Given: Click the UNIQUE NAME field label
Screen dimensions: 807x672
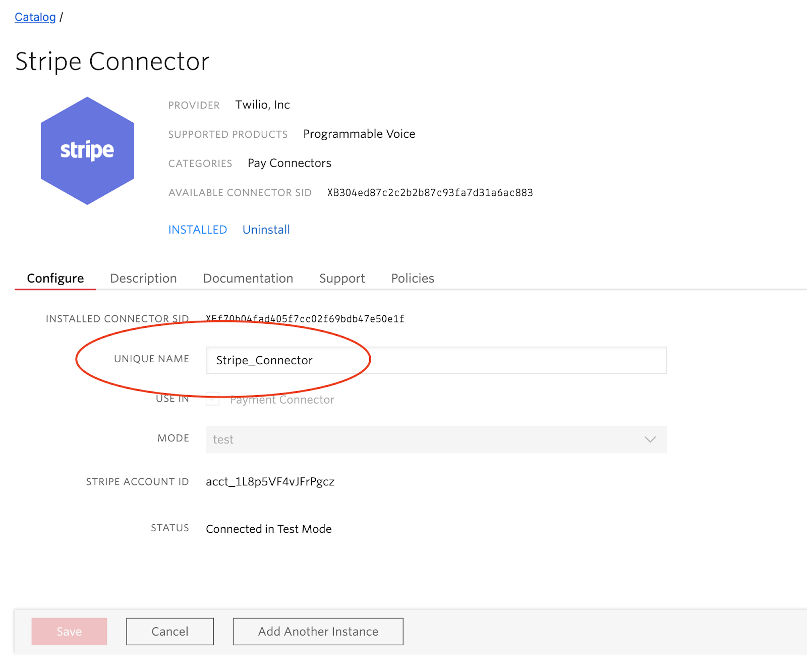Looking at the screenshot, I should [x=151, y=359].
